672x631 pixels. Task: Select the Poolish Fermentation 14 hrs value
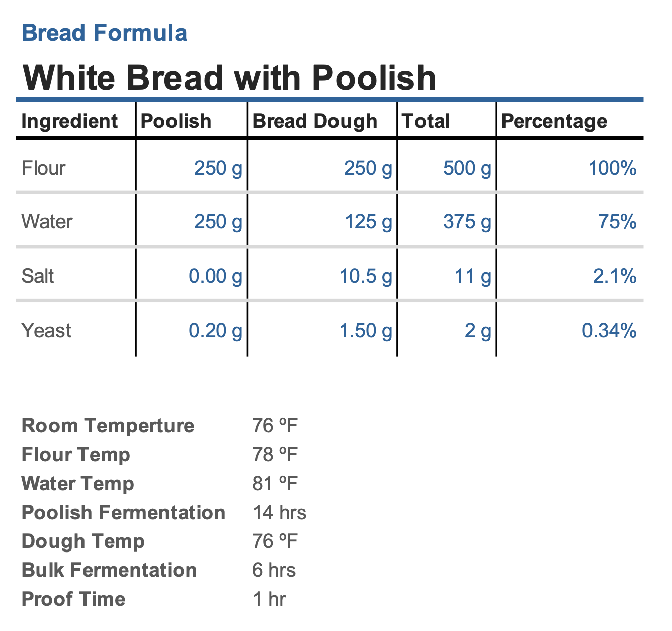[279, 513]
